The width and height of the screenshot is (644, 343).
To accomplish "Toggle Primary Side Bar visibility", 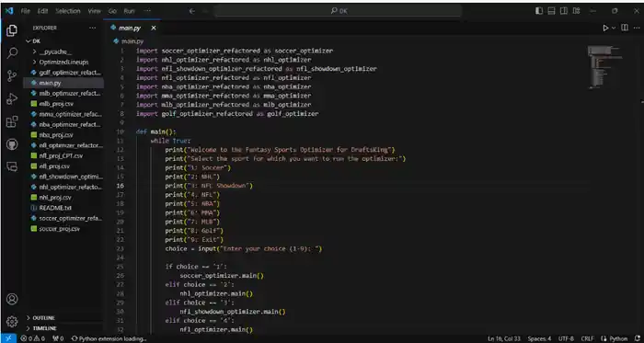I will coord(539,11).
